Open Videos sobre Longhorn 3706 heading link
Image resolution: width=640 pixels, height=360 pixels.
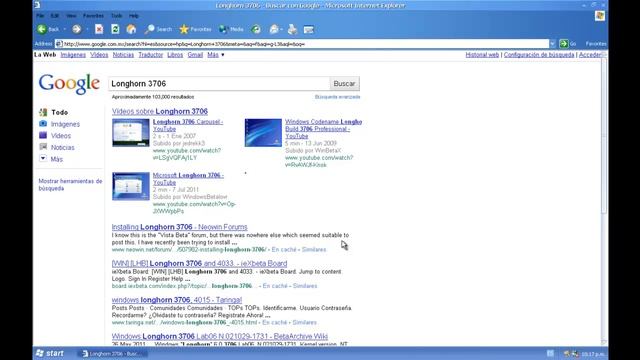pos(160,111)
